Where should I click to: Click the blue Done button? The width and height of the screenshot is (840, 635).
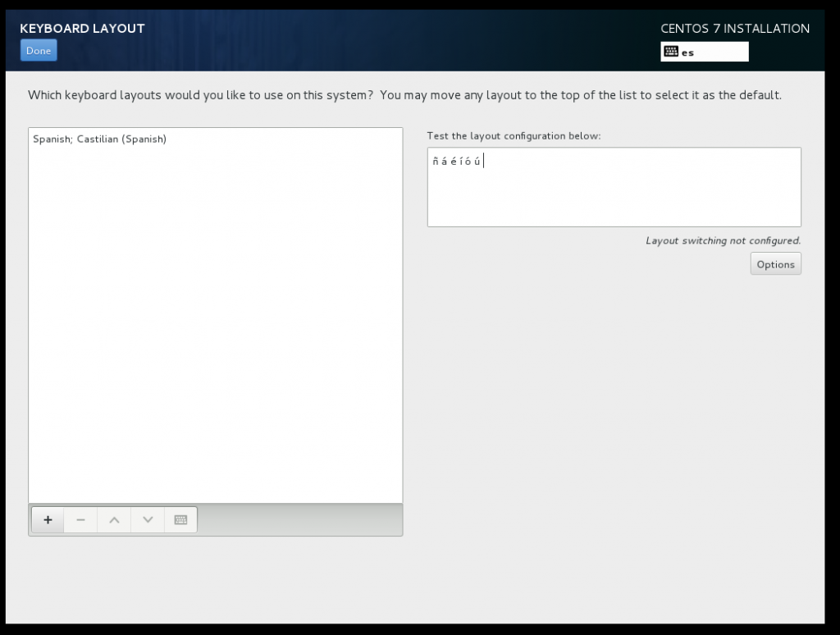click(38, 50)
